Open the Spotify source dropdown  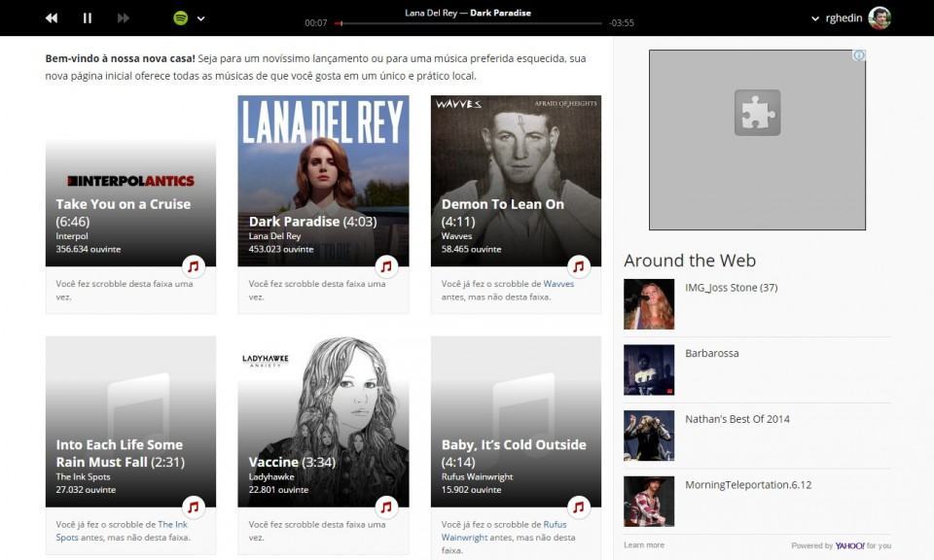[199, 17]
